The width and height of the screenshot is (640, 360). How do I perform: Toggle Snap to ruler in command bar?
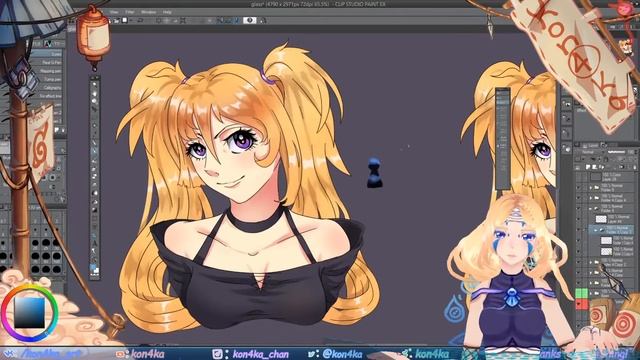pyautogui.click(x=219, y=20)
